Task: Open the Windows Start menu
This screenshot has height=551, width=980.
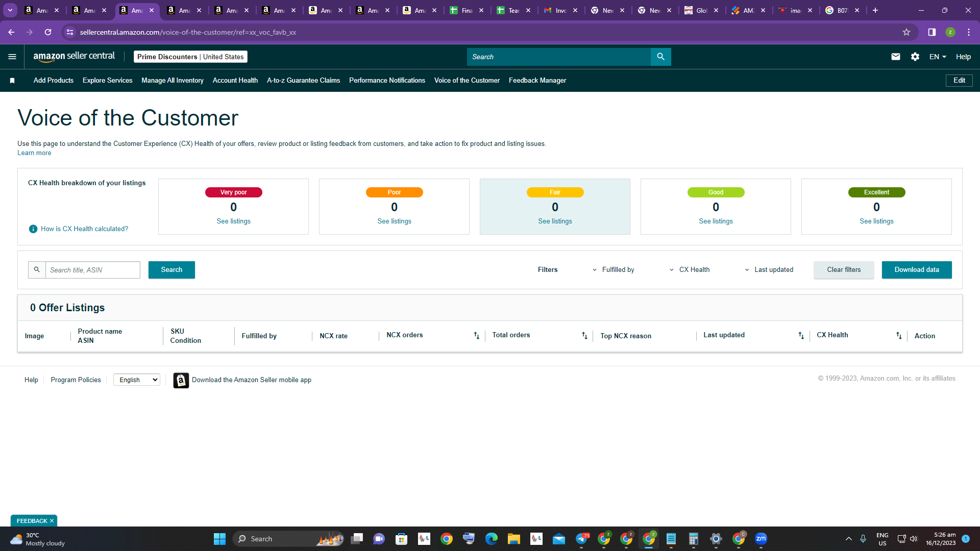Action: click(x=219, y=539)
